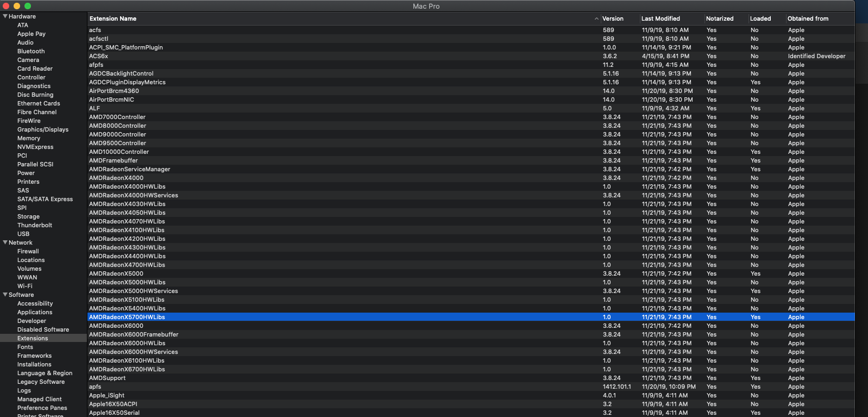Select Apple16X50ACPI extension row

point(471,404)
